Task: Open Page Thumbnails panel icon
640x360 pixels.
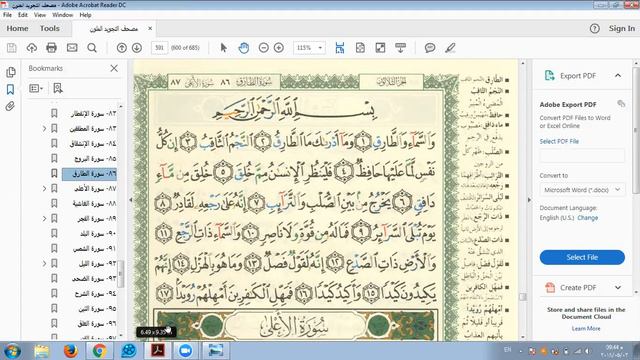Action: [x=11, y=72]
